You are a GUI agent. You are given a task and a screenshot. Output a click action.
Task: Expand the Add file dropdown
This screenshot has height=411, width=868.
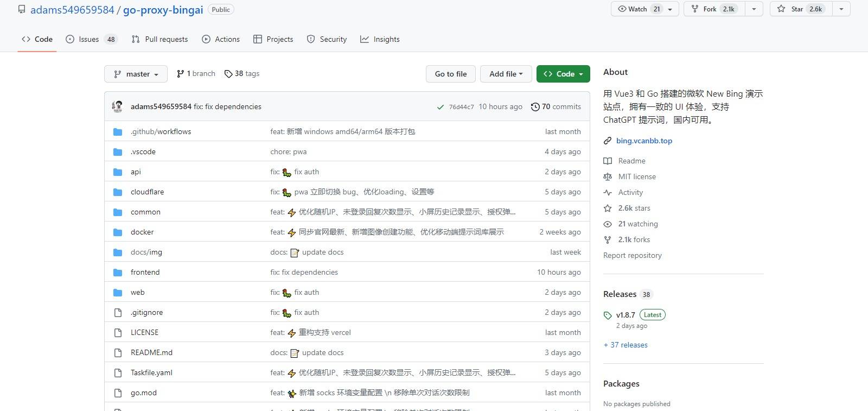506,74
